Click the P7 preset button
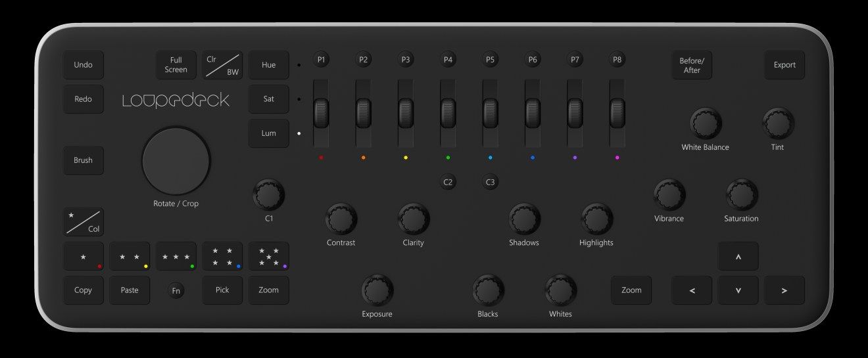Viewport: 868px width, 358px height. 575,60
